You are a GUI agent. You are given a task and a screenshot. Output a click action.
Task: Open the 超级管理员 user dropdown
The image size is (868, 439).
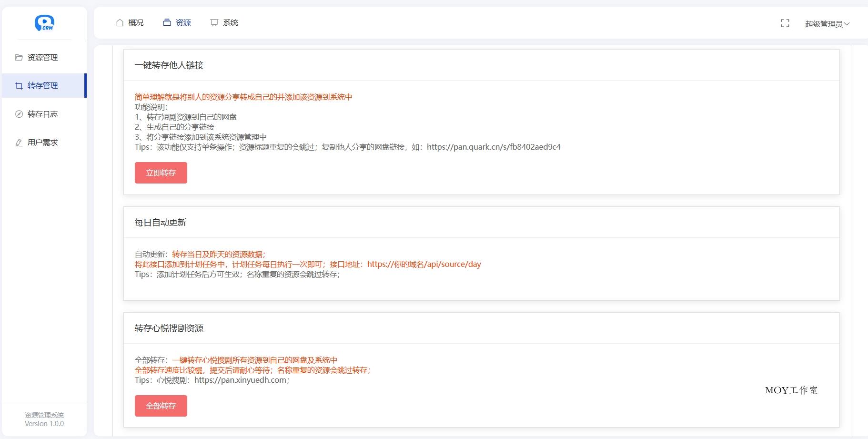[x=827, y=24]
